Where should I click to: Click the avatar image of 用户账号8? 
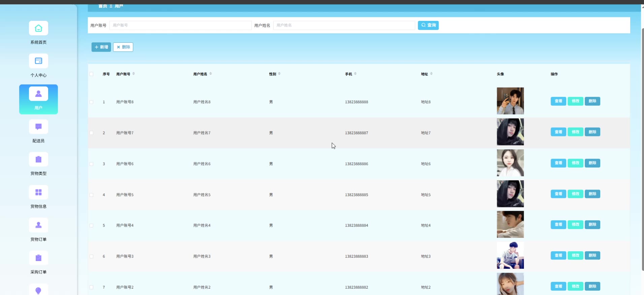510,101
